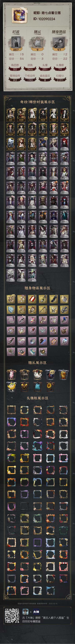Select the blue butterfly pet icon
The height and width of the screenshot is (644, 75).
(38, 387)
